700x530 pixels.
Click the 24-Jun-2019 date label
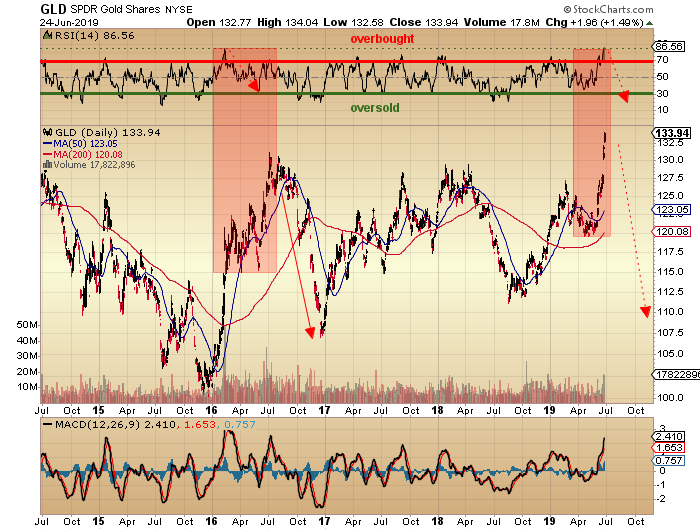coord(69,22)
